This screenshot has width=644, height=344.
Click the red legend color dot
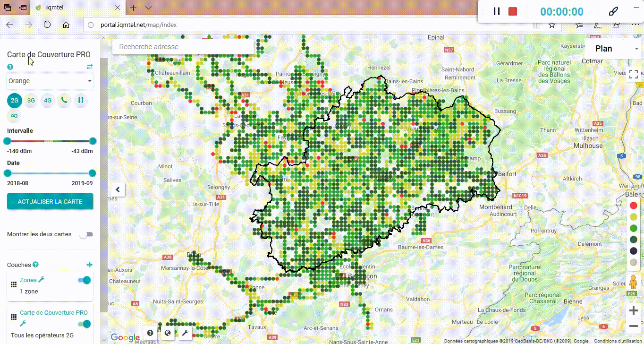point(634,206)
